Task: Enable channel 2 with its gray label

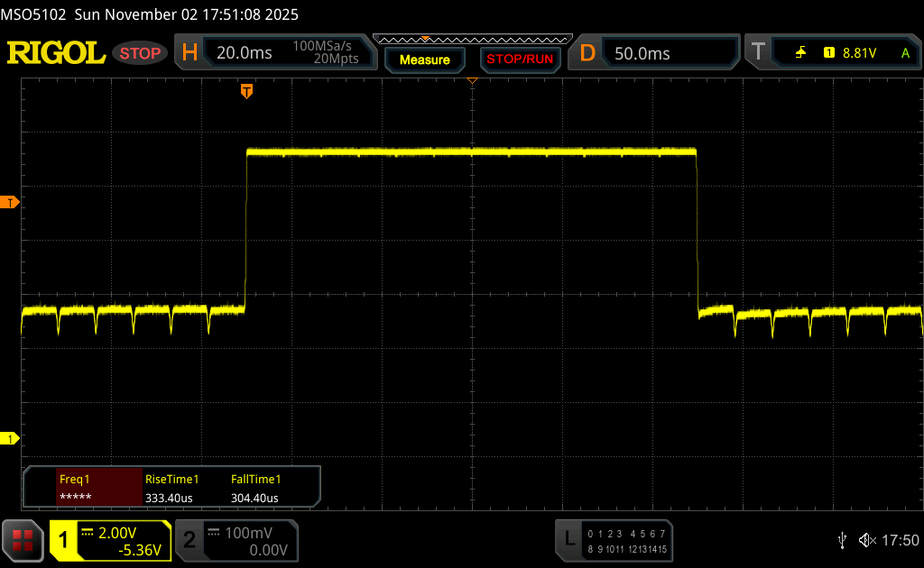Action: 189,540
